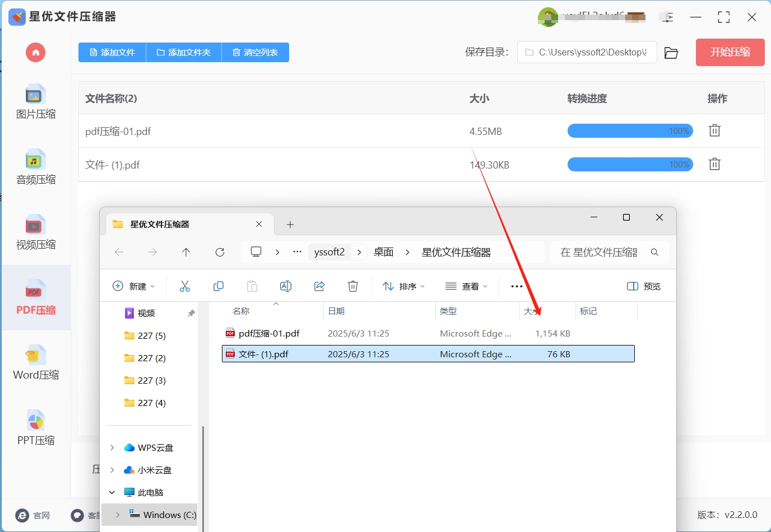Click the user avatar in the title bar
This screenshot has width=771, height=532.
pos(548,17)
